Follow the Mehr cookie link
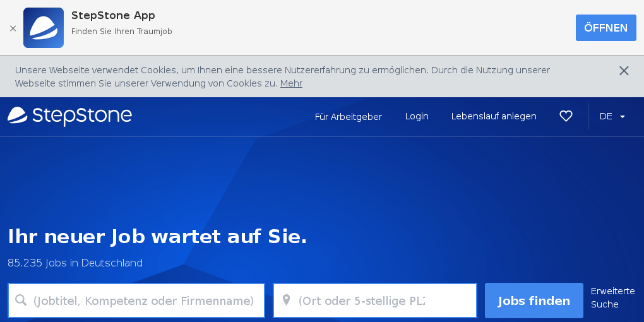 [291, 83]
